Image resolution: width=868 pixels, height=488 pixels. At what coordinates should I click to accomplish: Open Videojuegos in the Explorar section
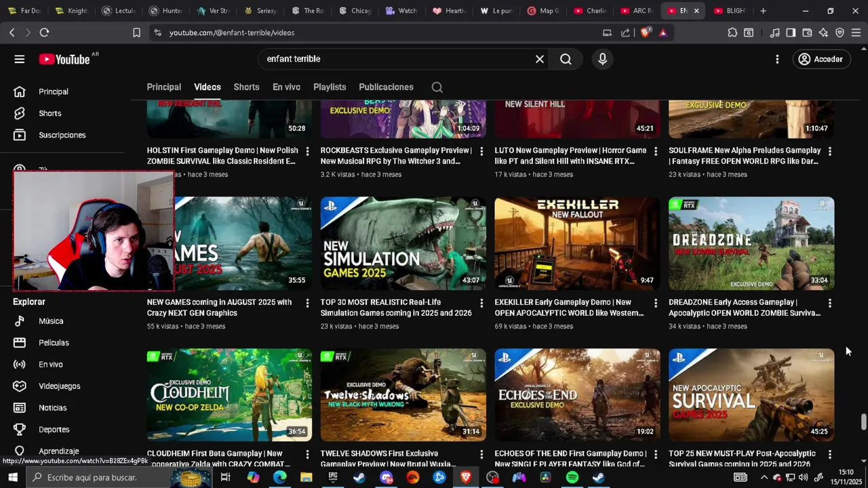point(59,386)
